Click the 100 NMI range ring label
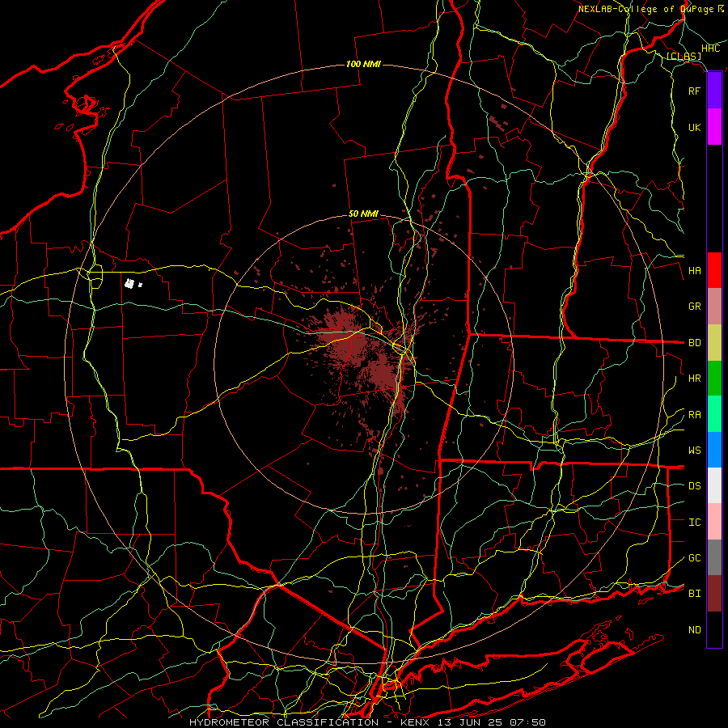Viewport: 728px width, 728px height. pyautogui.click(x=363, y=64)
